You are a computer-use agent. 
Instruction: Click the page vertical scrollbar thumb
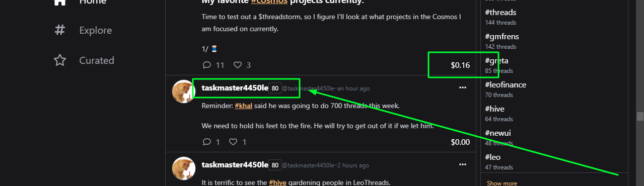click(640, 116)
